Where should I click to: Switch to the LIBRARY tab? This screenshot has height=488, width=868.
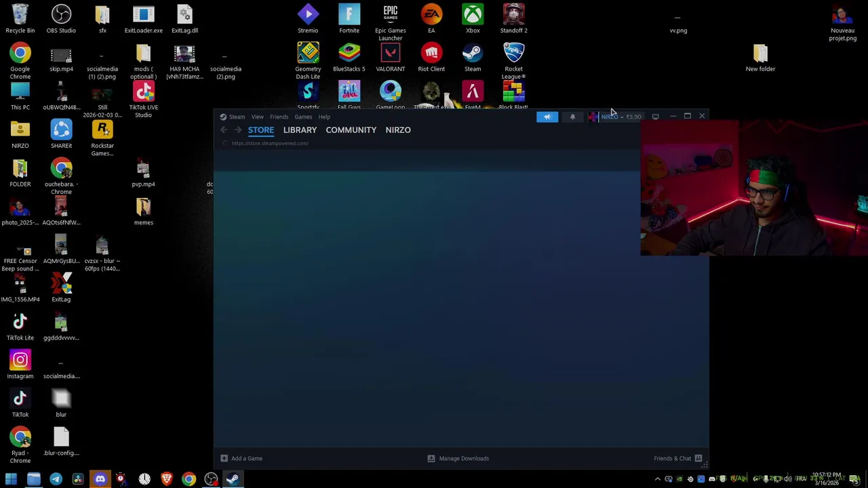coord(300,129)
